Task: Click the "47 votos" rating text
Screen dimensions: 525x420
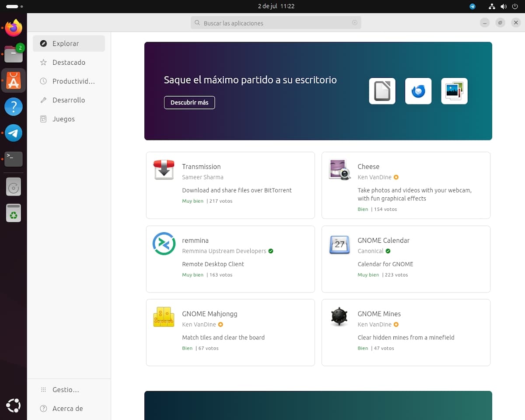Action: tap(384, 348)
